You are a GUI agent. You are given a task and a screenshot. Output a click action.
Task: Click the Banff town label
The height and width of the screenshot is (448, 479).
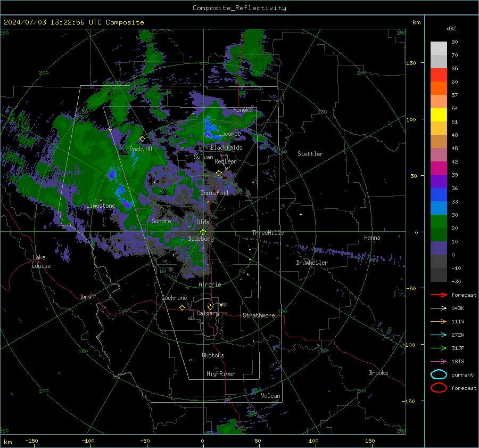[x=88, y=297]
